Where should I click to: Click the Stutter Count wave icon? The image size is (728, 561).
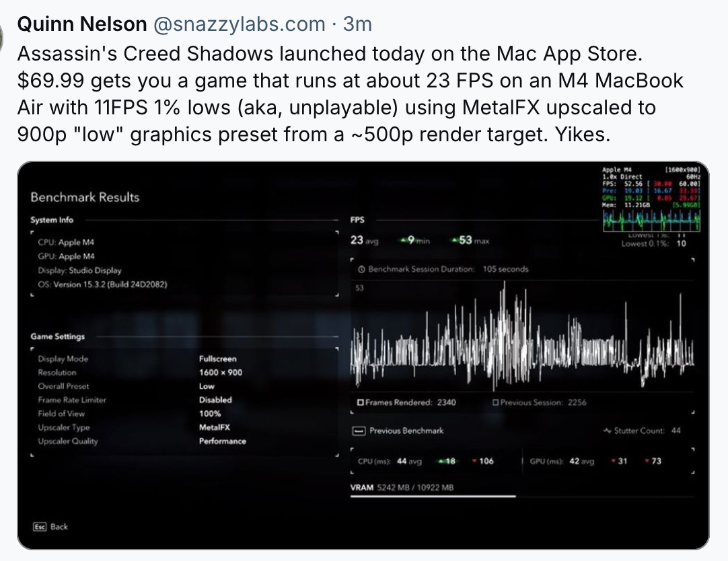tap(608, 431)
